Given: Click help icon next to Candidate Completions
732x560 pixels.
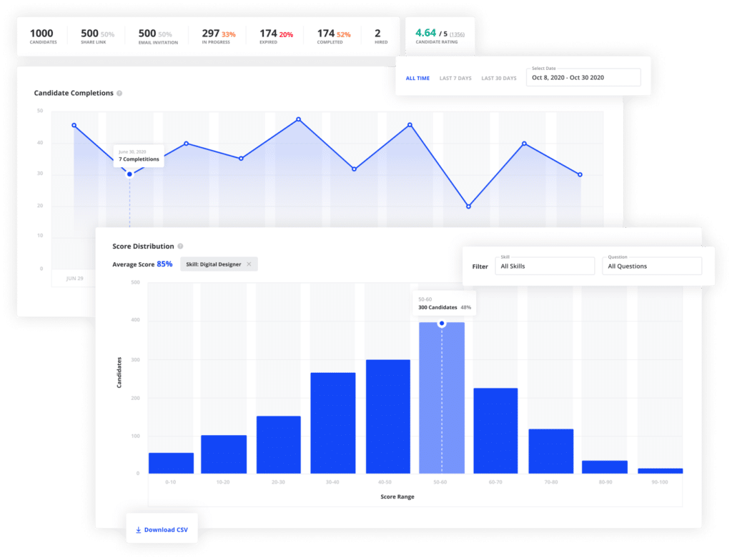Looking at the screenshot, I should click(119, 94).
